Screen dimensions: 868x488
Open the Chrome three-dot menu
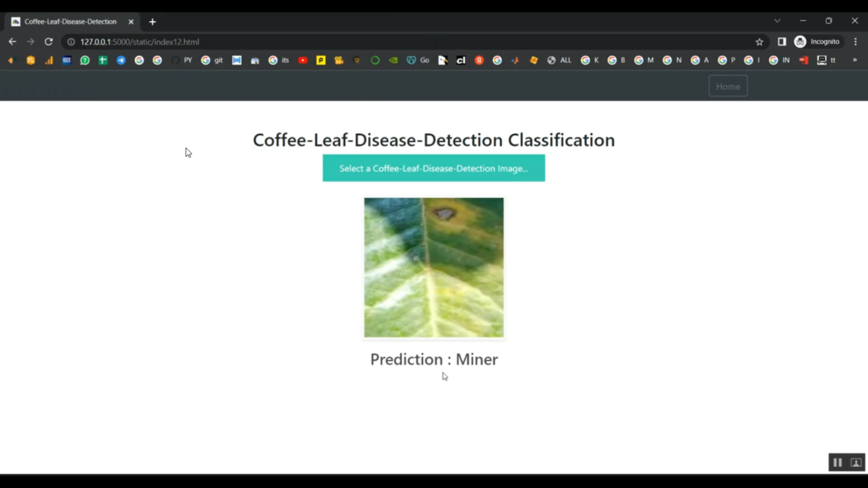tap(855, 42)
